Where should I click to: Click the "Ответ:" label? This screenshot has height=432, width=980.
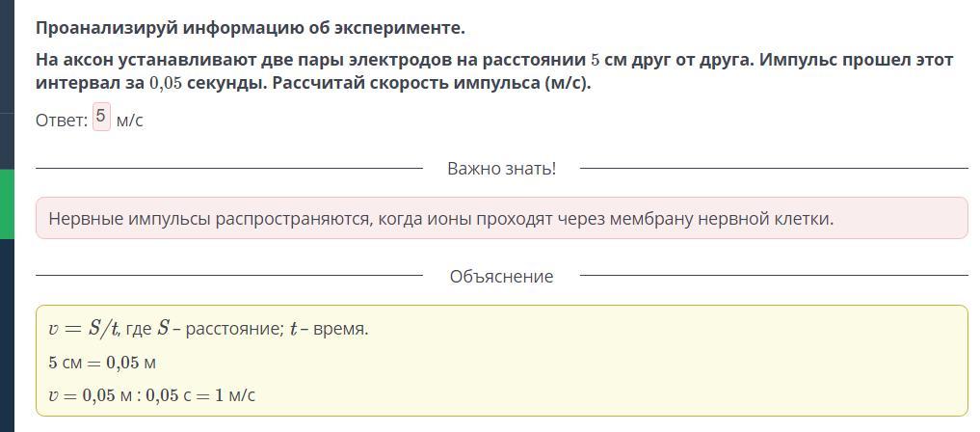point(62,120)
